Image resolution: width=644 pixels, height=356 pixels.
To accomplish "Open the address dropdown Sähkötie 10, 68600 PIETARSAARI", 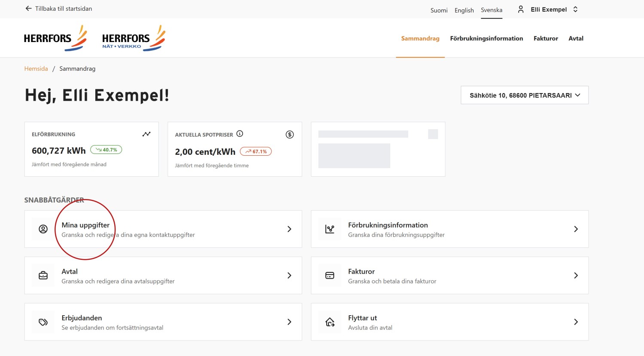I will [x=525, y=95].
